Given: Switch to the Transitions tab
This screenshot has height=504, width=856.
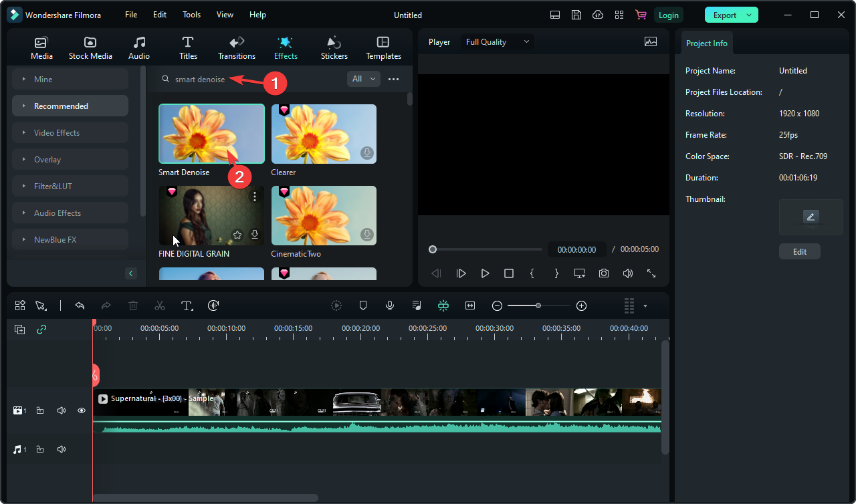Looking at the screenshot, I should 237,47.
